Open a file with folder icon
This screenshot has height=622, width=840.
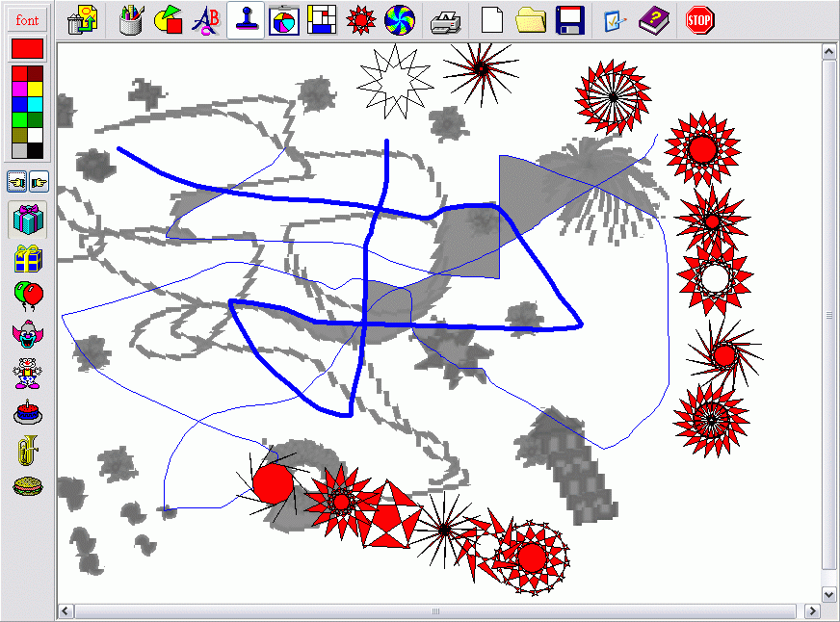pos(531,20)
